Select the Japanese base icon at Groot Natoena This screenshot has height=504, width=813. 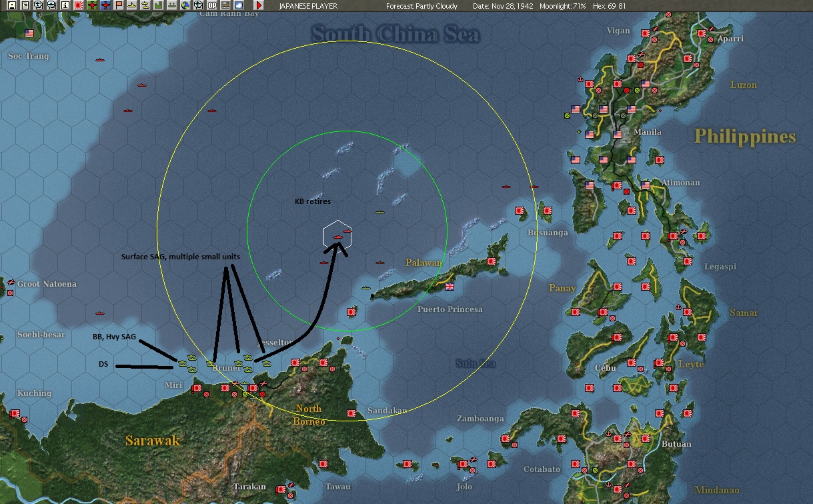pos(10,293)
